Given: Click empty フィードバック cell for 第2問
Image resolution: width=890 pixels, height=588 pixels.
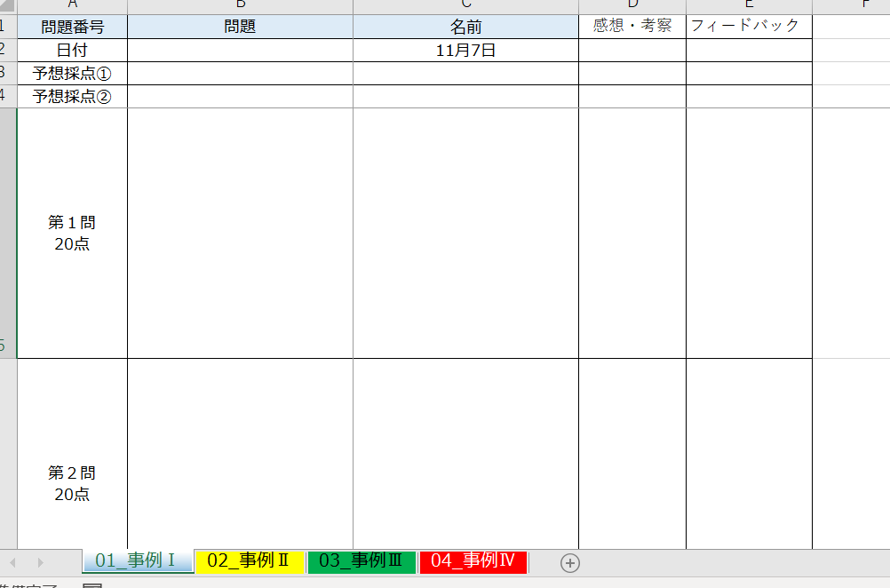Looking at the screenshot, I should point(749,454).
